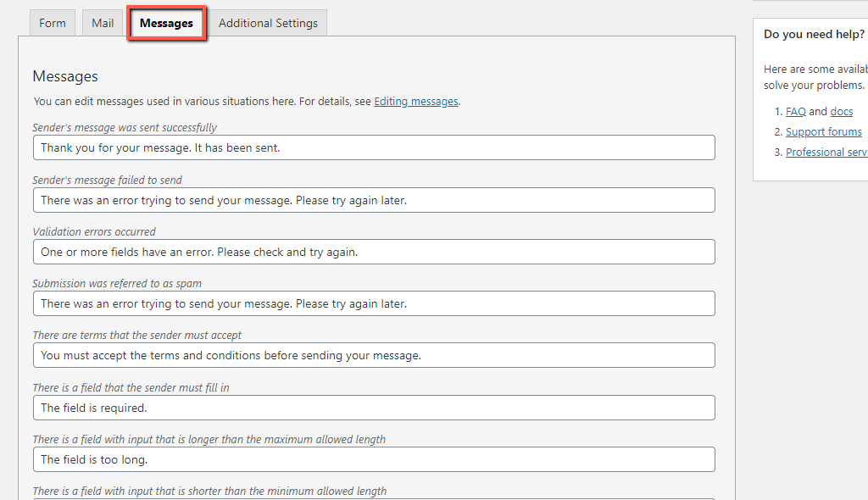The height and width of the screenshot is (500, 868).
Task: Click the 'shorter than the minimum allowed length' label
Action: [209, 492]
